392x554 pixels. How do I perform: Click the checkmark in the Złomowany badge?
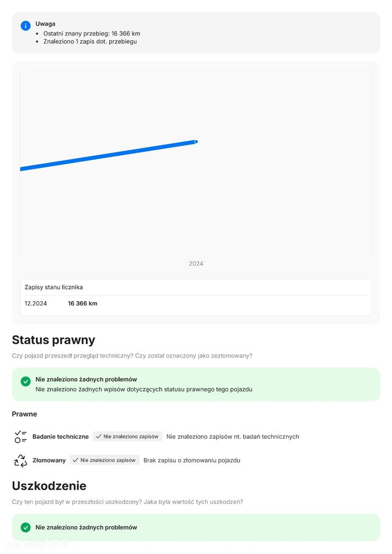(x=75, y=460)
